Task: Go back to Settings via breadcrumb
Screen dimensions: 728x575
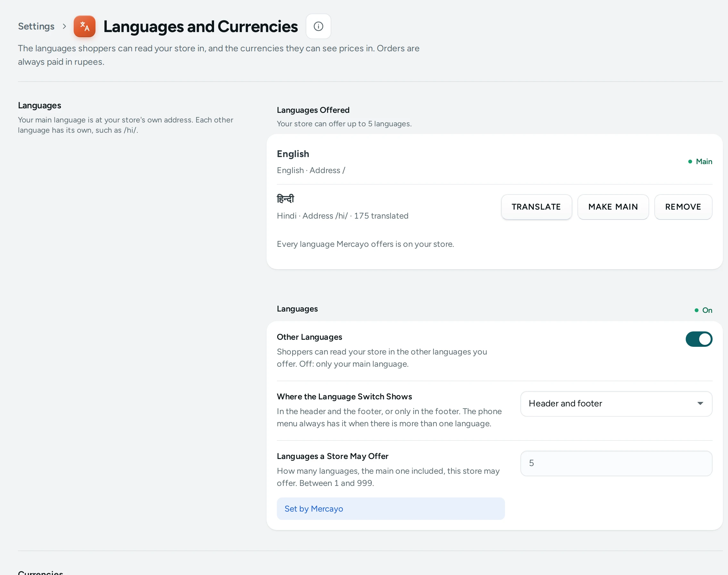Action: coord(36,26)
